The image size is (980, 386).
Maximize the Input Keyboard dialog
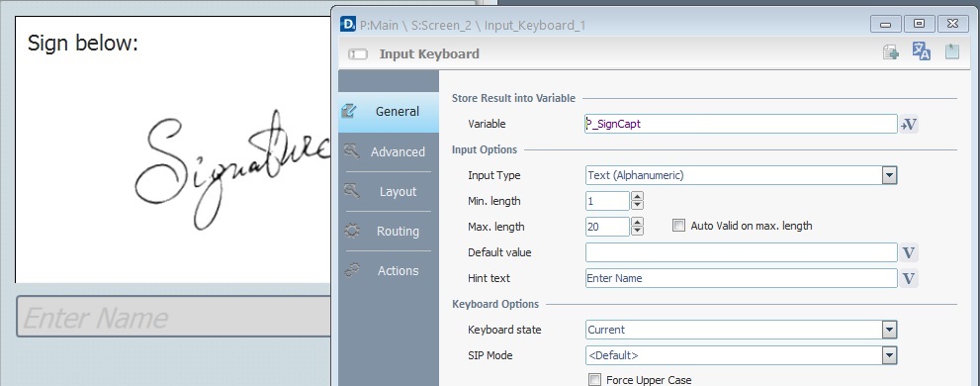(x=919, y=24)
